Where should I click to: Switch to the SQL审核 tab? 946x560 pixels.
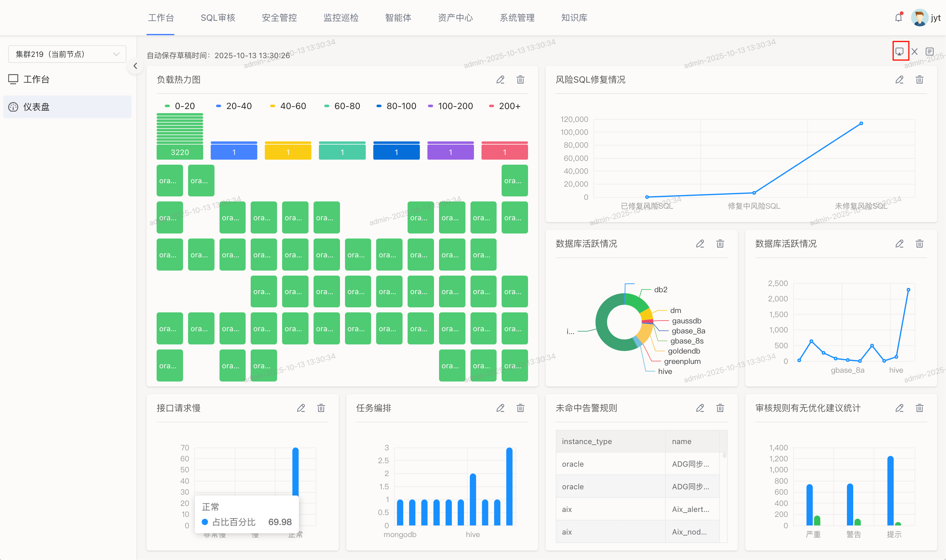[x=218, y=18]
